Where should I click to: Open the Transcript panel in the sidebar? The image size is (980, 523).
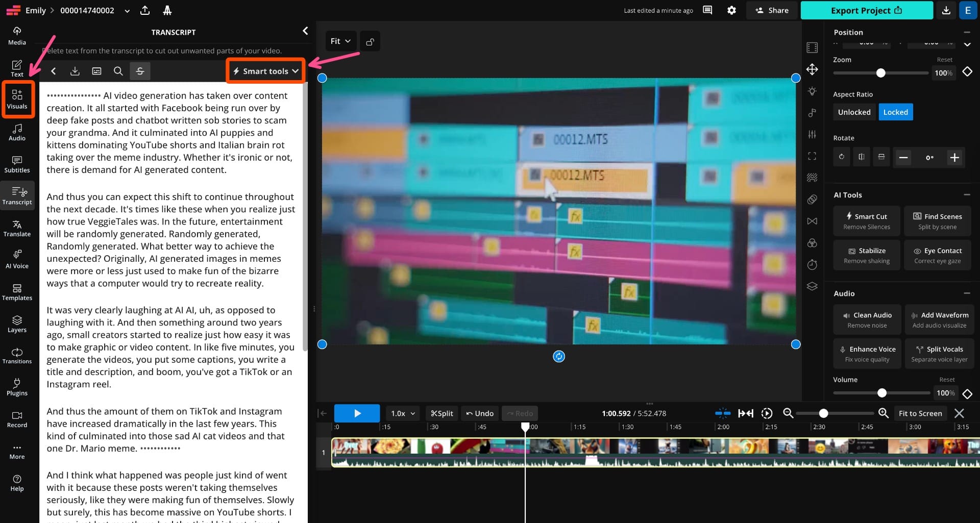click(17, 195)
